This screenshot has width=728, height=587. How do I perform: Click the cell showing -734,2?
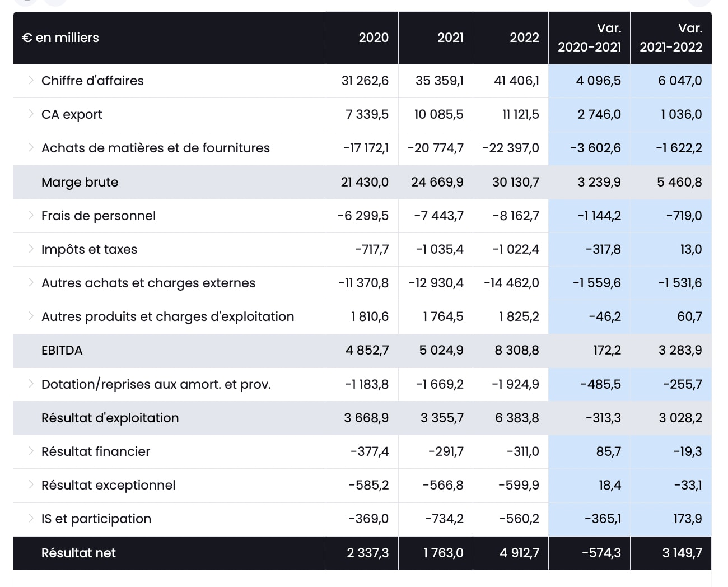[444, 519]
